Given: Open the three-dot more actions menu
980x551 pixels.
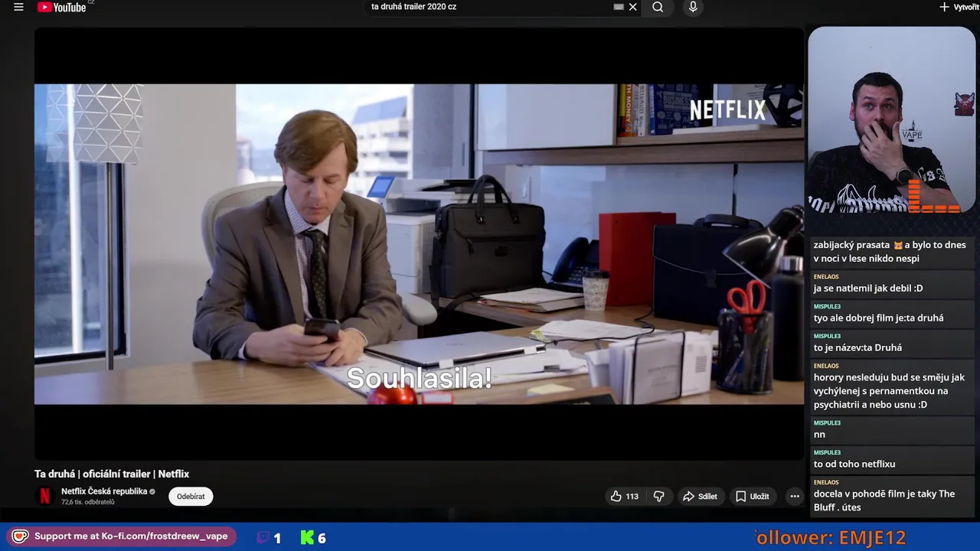Looking at the screenshot, I should (x=795, y=497).
